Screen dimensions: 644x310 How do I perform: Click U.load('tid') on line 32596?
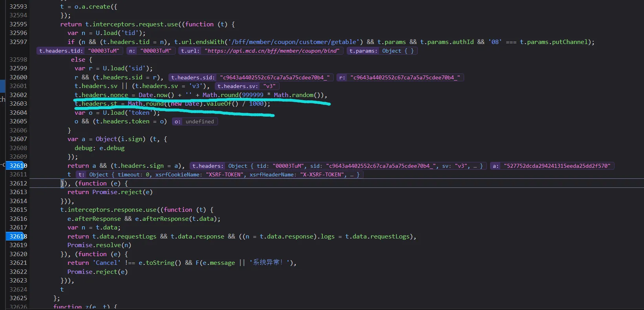click(x=119, y=33)
